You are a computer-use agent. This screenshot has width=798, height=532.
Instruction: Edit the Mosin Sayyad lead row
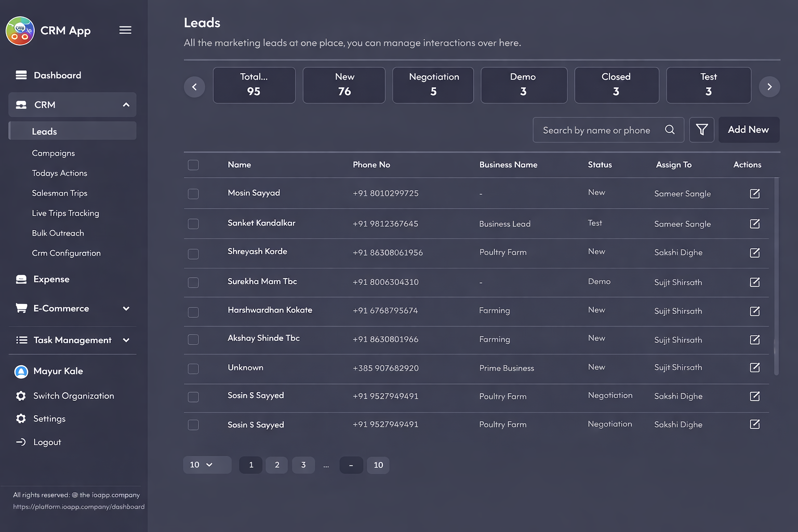coord(754,194)
